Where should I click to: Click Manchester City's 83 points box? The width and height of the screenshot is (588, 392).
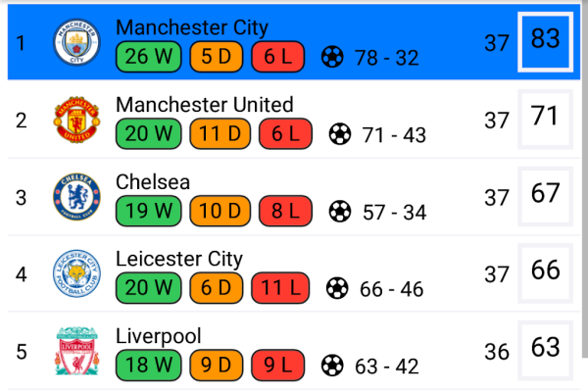tap(545, 41)
